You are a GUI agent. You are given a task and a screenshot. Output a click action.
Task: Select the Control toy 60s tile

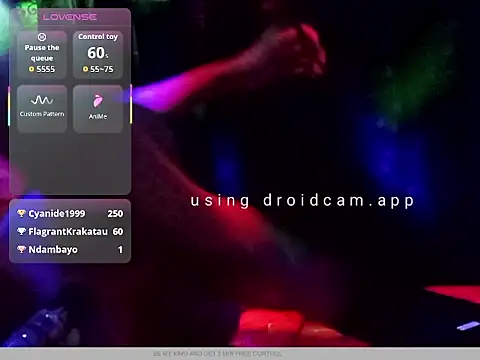[98, 55]
